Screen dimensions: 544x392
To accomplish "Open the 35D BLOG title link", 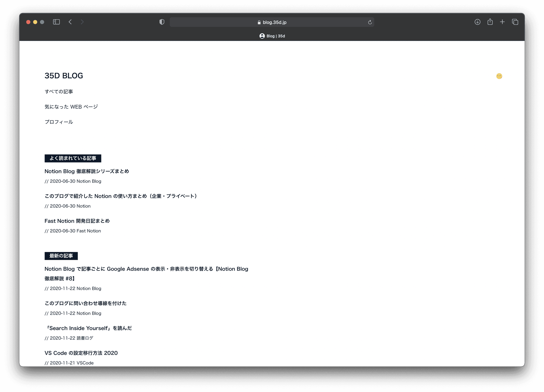I will pyautogui.click(x=64, y=76).
